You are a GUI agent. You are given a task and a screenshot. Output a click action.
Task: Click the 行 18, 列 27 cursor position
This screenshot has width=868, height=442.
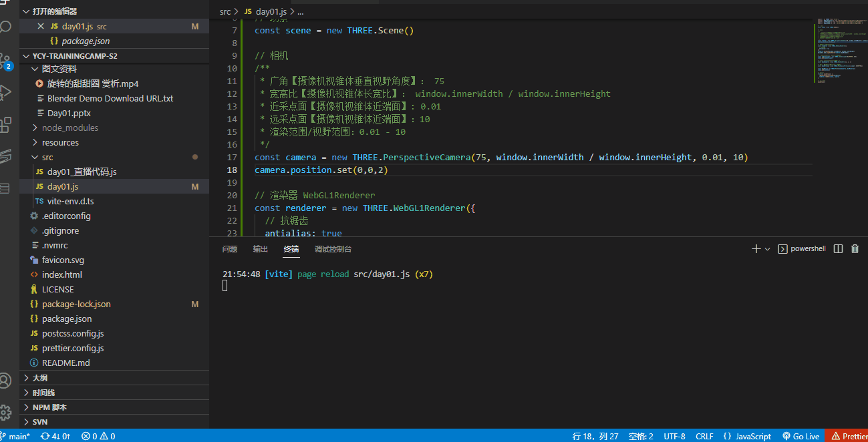pyautogui.click(x=595, y=436)
